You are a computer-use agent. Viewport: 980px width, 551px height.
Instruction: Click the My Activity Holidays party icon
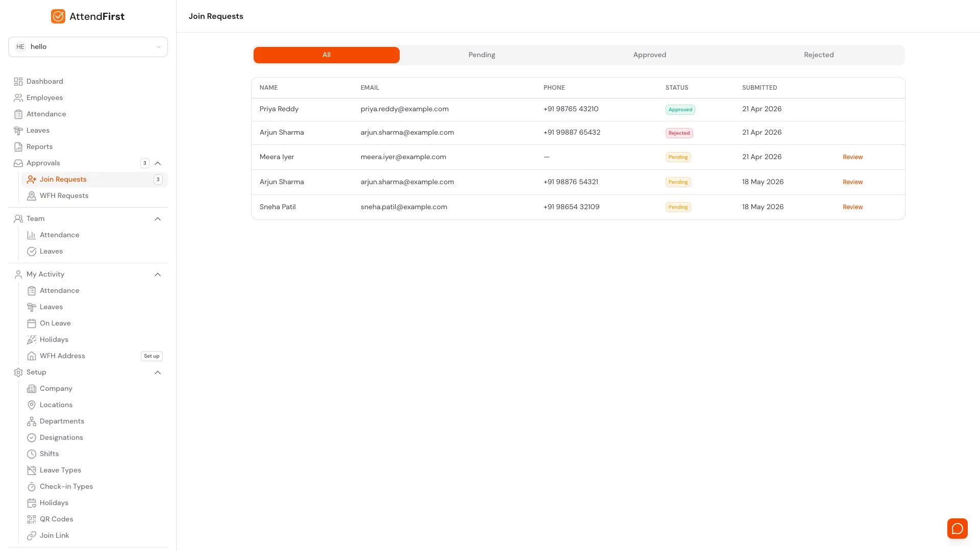coord(32,340)
